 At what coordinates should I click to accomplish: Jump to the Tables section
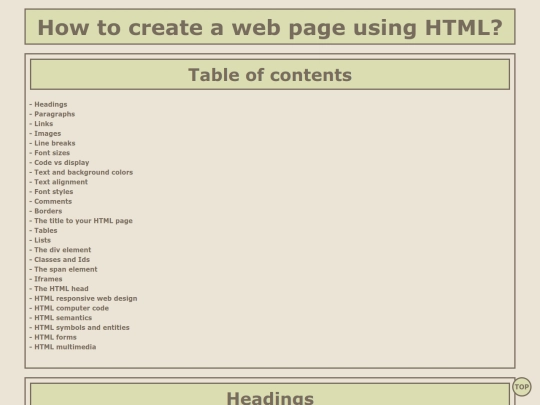click(45, 230)
